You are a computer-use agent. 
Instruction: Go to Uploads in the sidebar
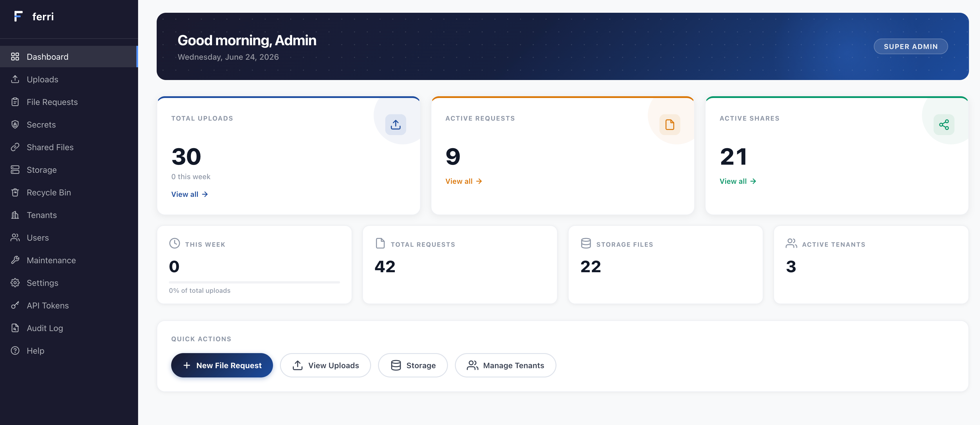pyautogui.click(x=69, y=79)
